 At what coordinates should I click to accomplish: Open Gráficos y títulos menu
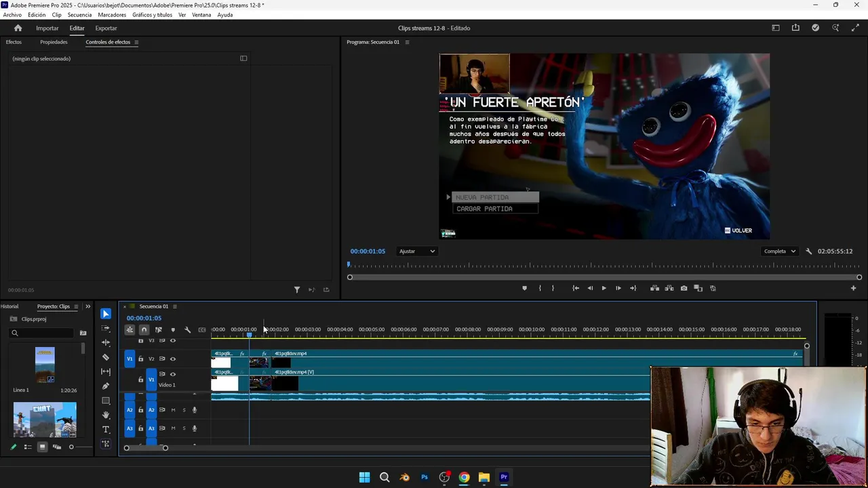(x=152, y=15)
